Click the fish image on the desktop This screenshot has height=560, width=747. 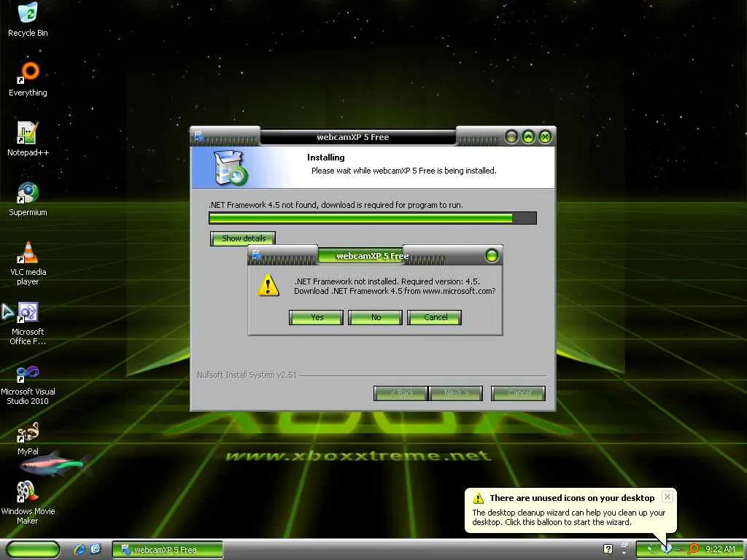pos(53,464)
